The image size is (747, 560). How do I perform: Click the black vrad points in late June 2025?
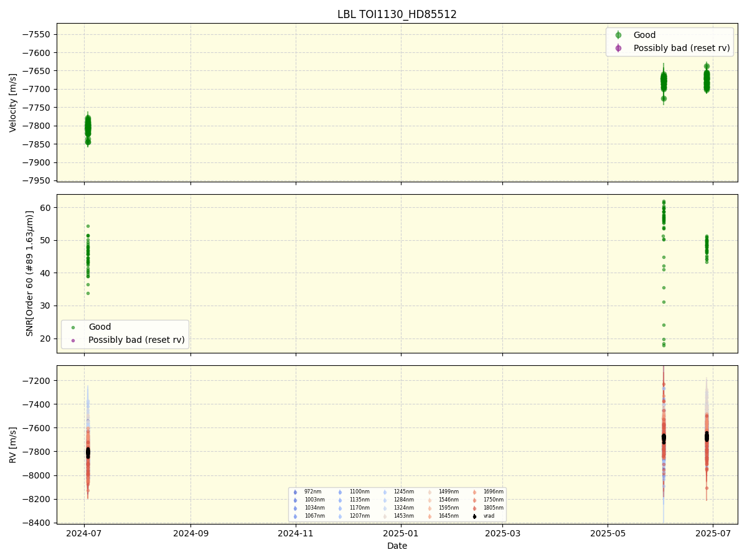tap(707, 436)
